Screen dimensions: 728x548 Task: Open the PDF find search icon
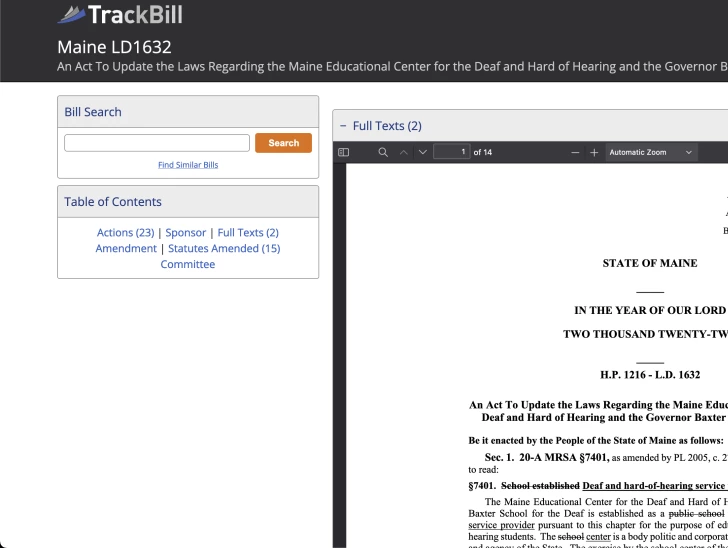pos(383,152)
